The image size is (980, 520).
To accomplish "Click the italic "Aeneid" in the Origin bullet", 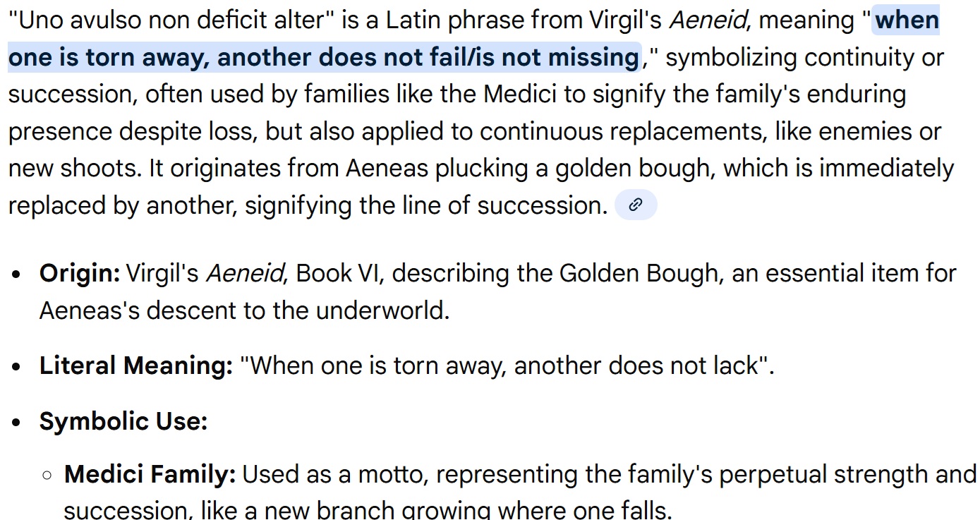I will tap(244, 273).
